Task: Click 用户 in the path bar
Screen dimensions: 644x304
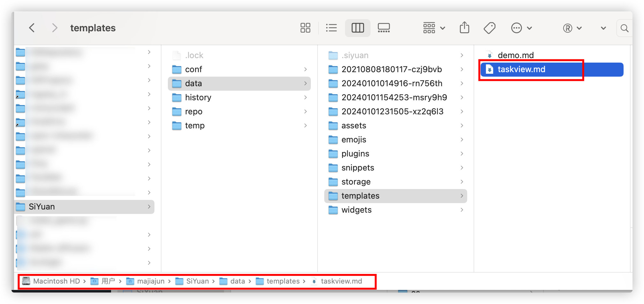Action: click(x=103, y=281)
